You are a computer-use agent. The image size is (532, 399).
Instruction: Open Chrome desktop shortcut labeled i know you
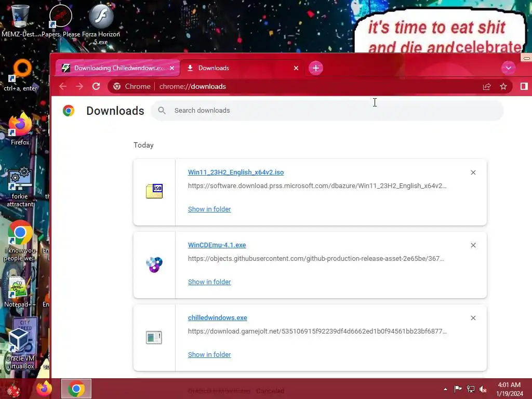(x=20, y=241)
